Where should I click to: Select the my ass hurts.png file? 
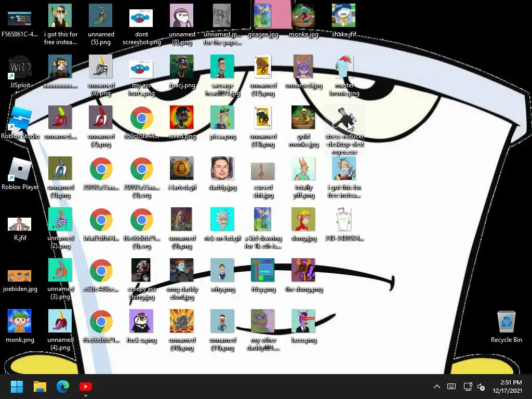point(141,78)
